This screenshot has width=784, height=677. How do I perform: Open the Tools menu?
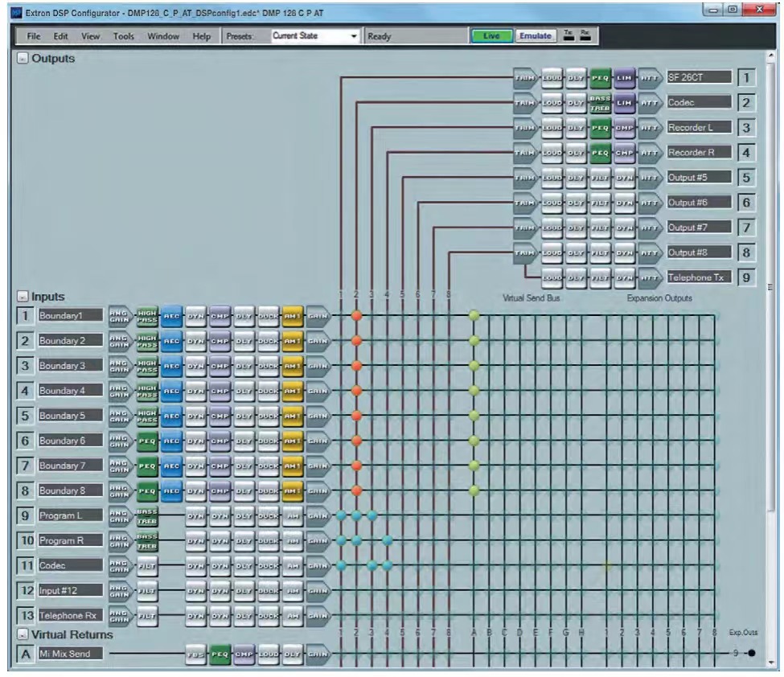123,36
